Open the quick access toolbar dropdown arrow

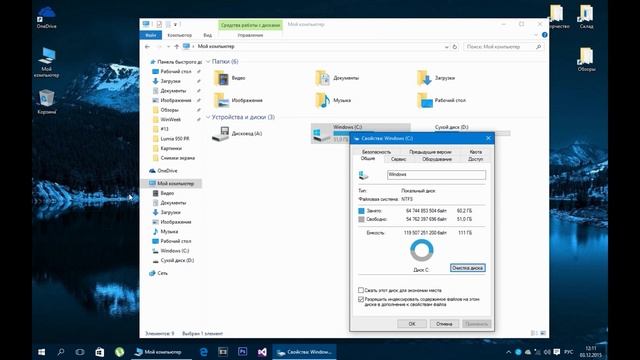[x=176, y=24]
